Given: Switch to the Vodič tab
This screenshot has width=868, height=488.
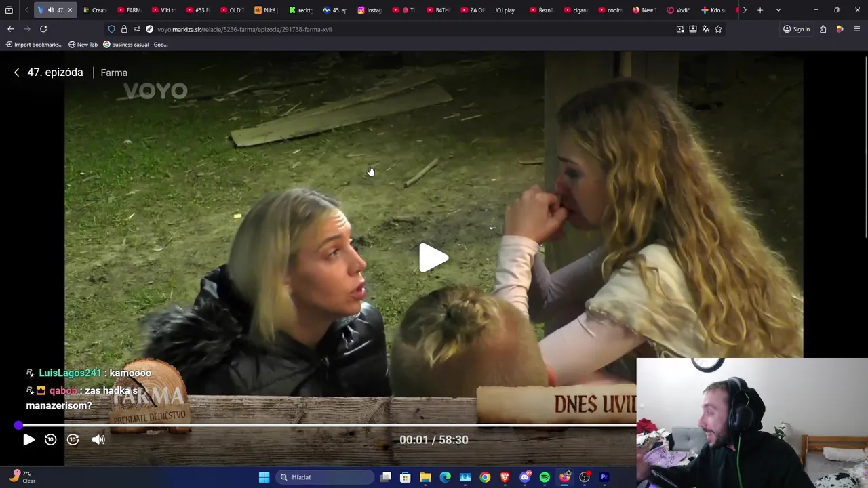Looking at the screenshot, I should tap(679, 10).
